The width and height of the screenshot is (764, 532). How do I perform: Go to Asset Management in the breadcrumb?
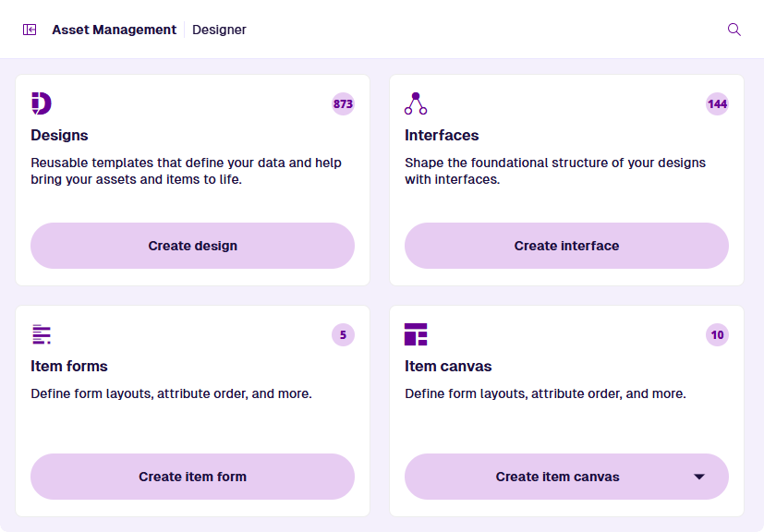114,30
